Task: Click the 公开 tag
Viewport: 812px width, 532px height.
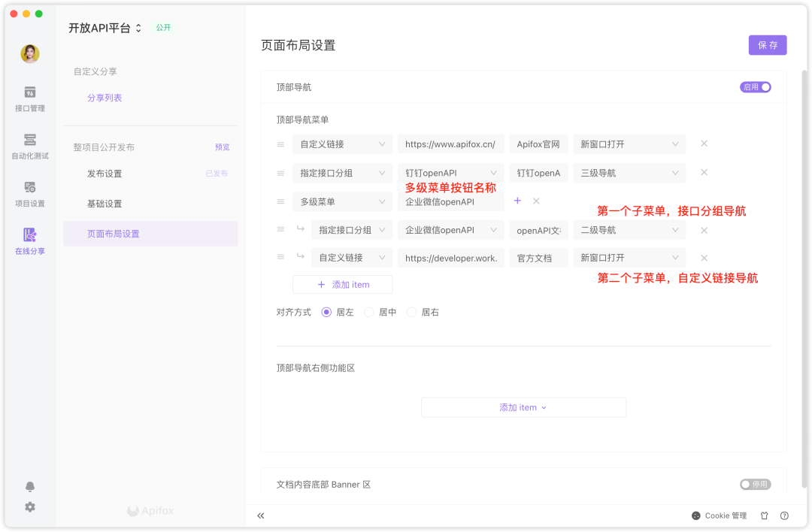Action: (164, 28)
